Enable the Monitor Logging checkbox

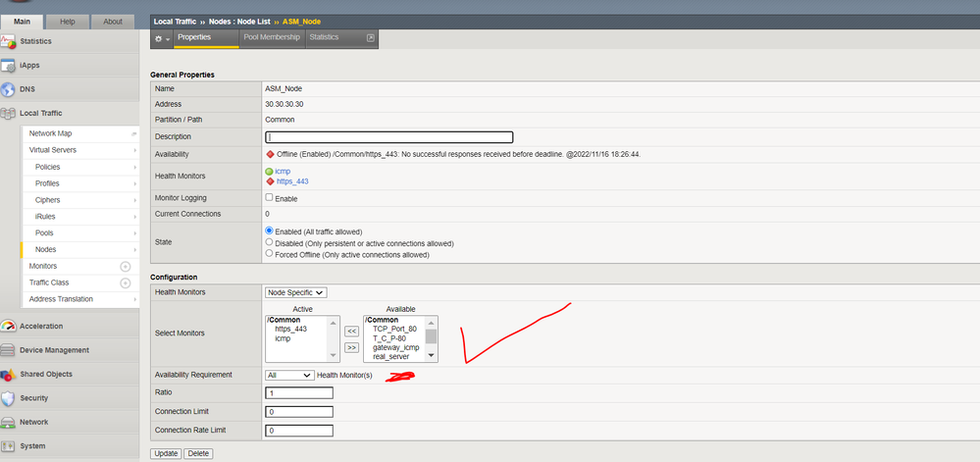click(270, 197)
